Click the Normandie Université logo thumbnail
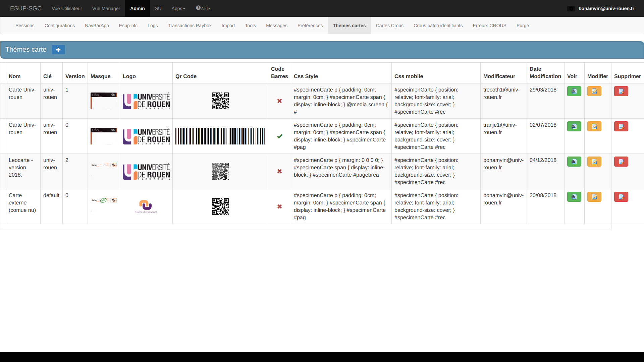Viewport: 644px width, 362px height. point(146,206)
